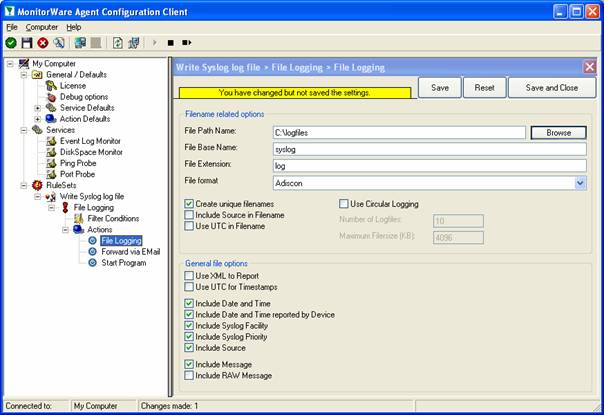Enable Use UTC for Timestamps
The width and height of the screenshot is (604, 415).
pos(189,287)
